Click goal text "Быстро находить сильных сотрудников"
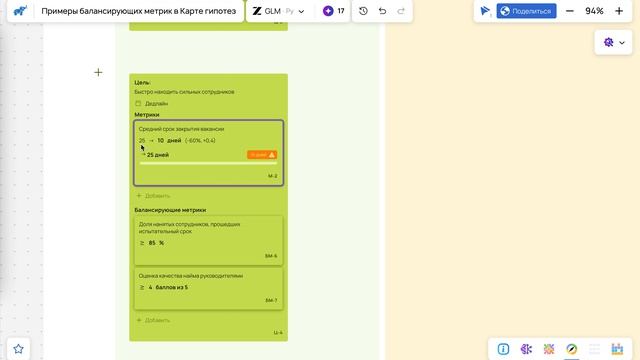640x360 pixels. pyautogui.click(x=184, y=92)
